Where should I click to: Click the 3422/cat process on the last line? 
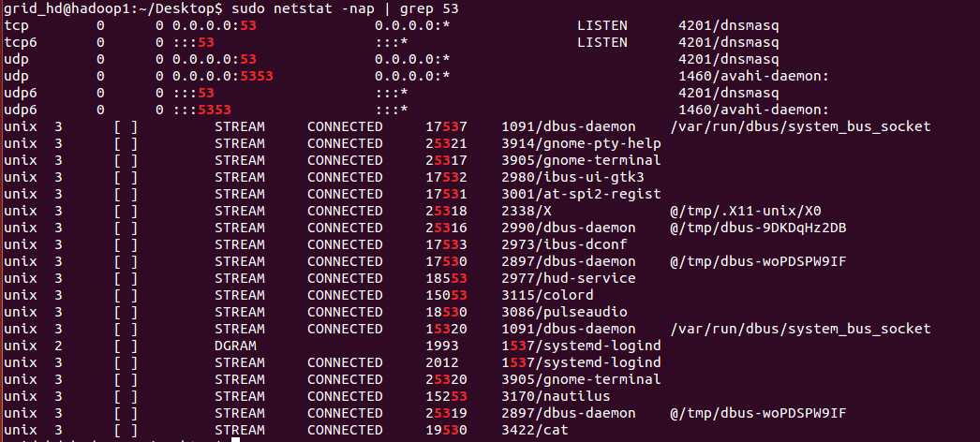point(535,430)
